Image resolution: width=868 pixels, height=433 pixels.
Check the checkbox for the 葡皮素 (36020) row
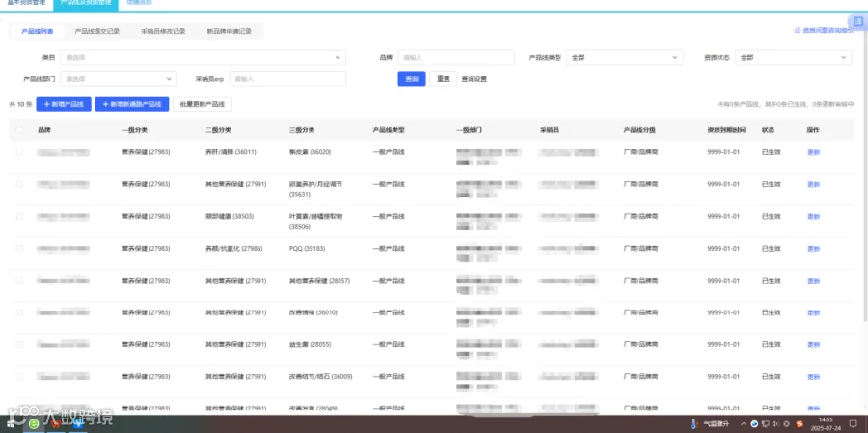[x=19, y=151]
